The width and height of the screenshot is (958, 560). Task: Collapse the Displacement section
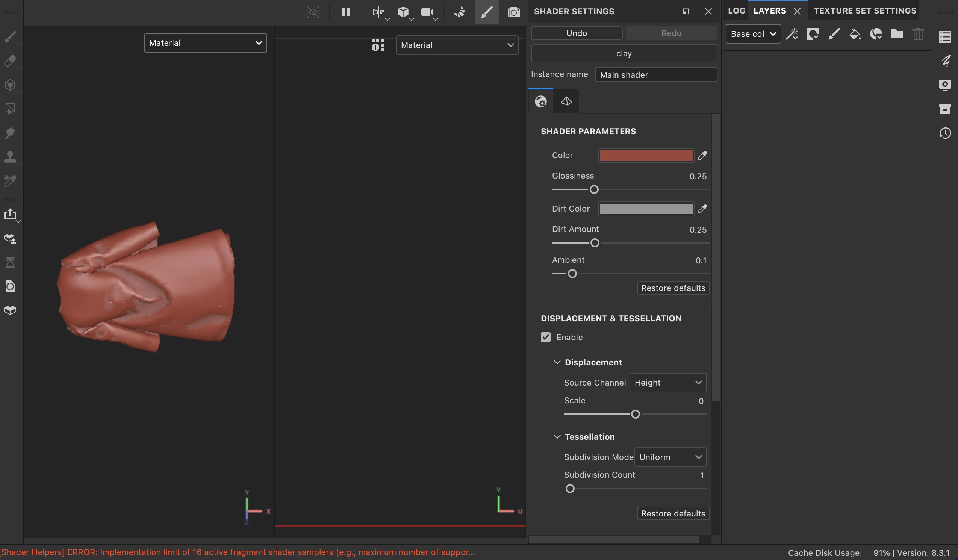[557, 362]
